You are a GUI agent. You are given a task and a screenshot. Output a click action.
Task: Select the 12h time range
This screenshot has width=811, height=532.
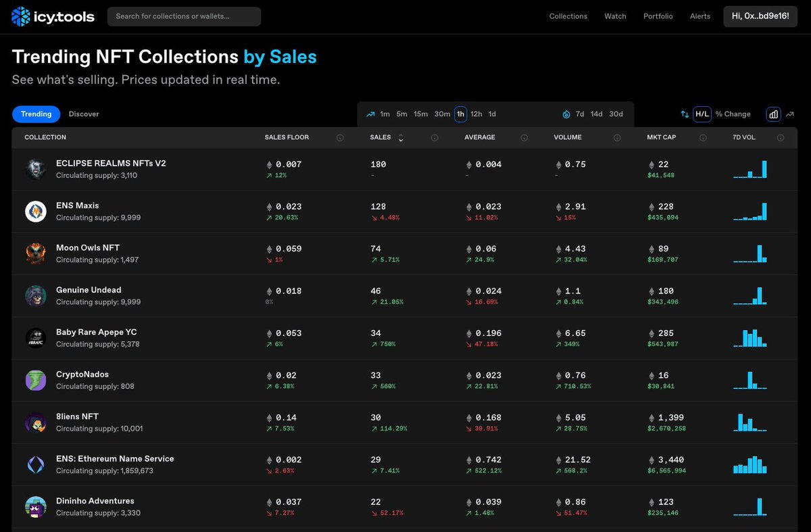(476, 114)
